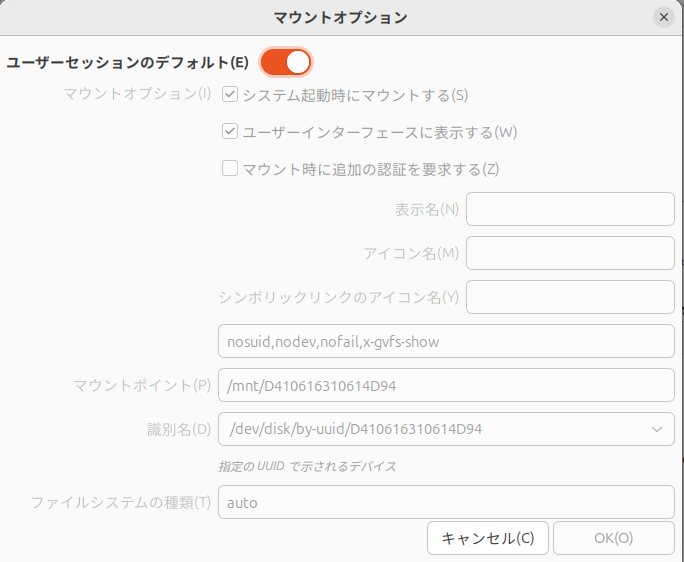Click the dropdown chevron arrow in 識別名

[x=657, y=429]
